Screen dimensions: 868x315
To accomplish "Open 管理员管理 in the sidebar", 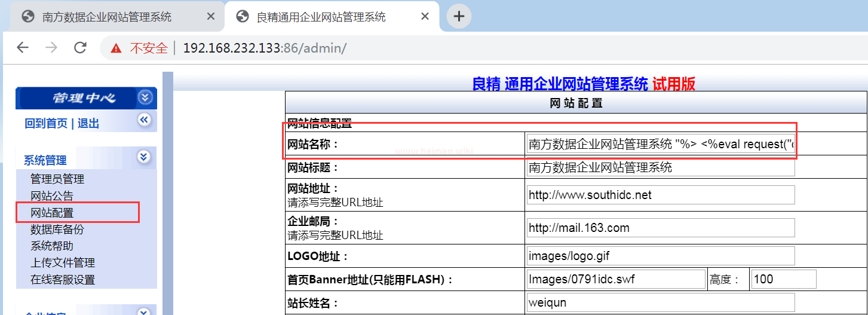I will point(57,179).
